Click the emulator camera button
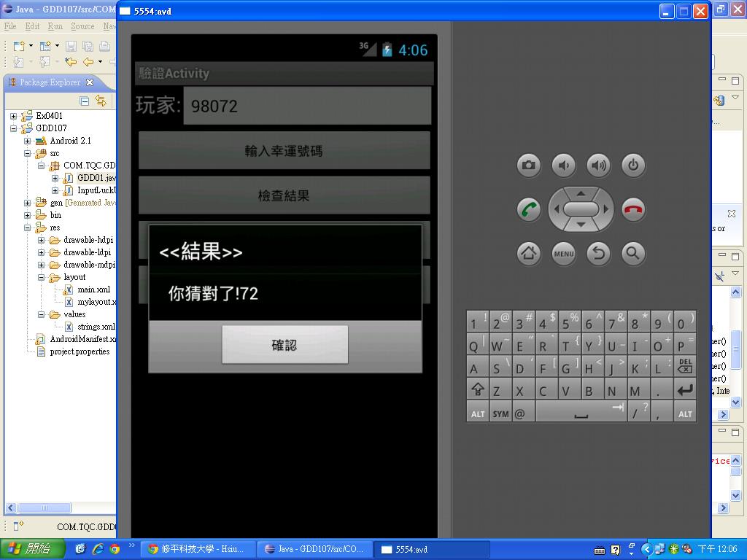Screen dimensions: 747x560 [529, 166]
